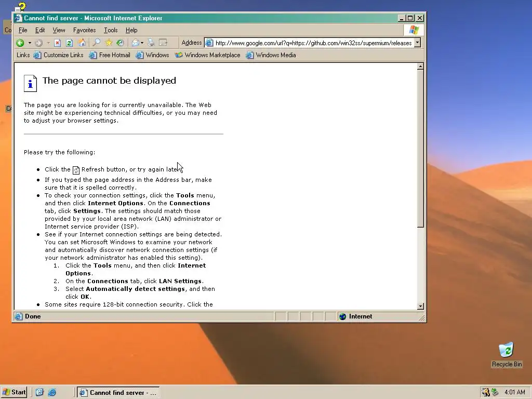Image resolution: width=532 pixels, height=399 pixels.
Task: Open the Edit menu
Action: [x=40, y=30]
